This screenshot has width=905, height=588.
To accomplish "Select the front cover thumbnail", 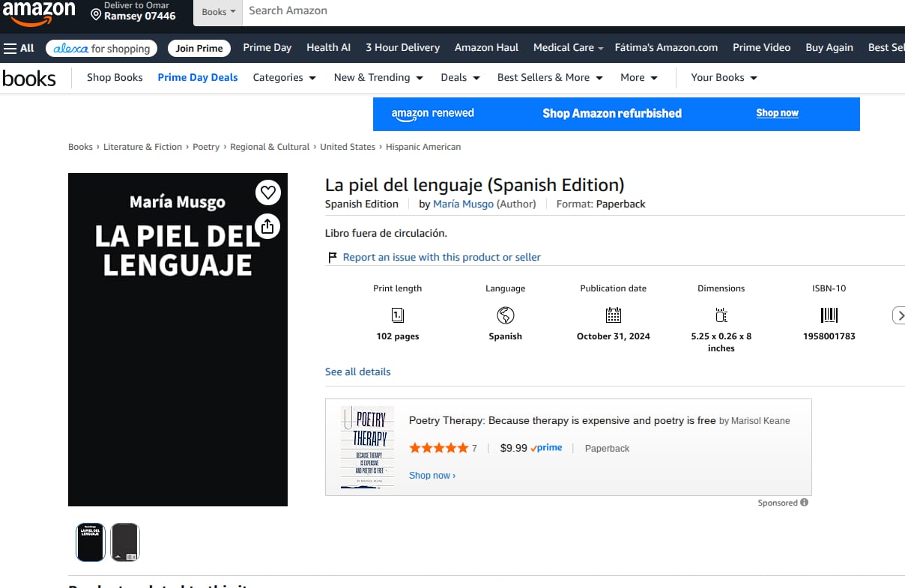I will click(x=91, y=542).
